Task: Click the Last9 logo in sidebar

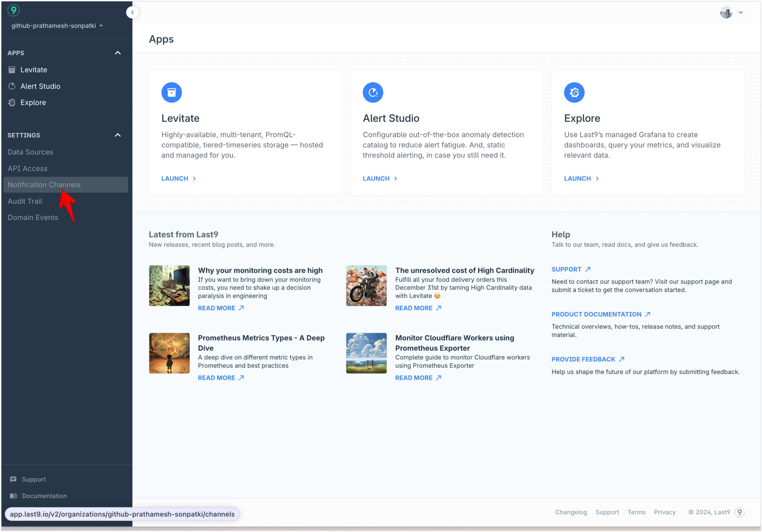Action: coord(14,10)
